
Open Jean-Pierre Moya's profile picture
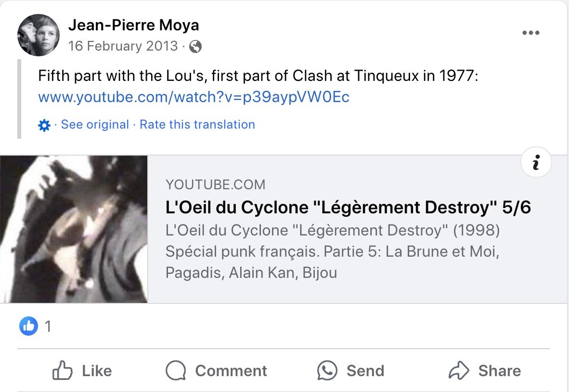coord(38,35)
